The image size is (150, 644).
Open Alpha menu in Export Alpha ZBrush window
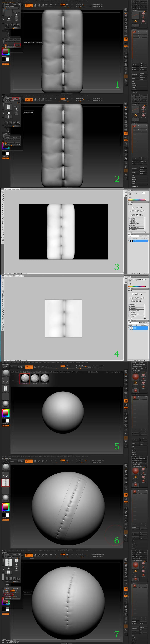pos(3,95)
